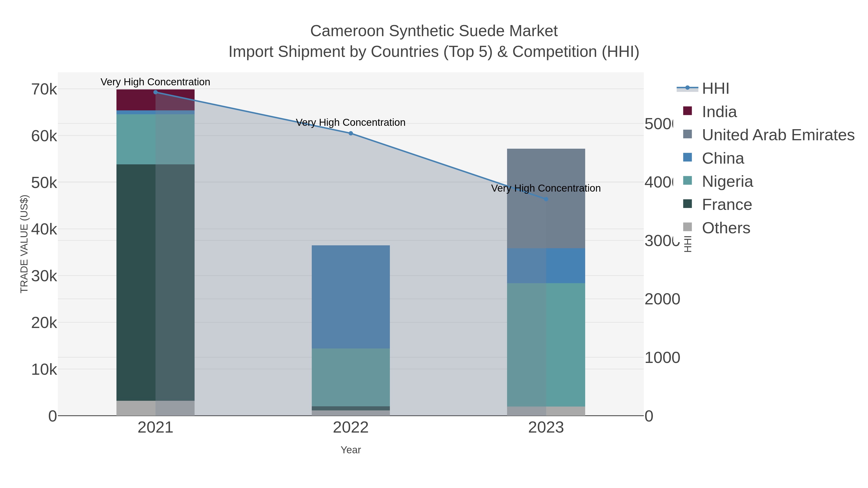Click the Others bar segment in 2021
The width and height of the screenshot is (868, 488).
coord(155,408)
